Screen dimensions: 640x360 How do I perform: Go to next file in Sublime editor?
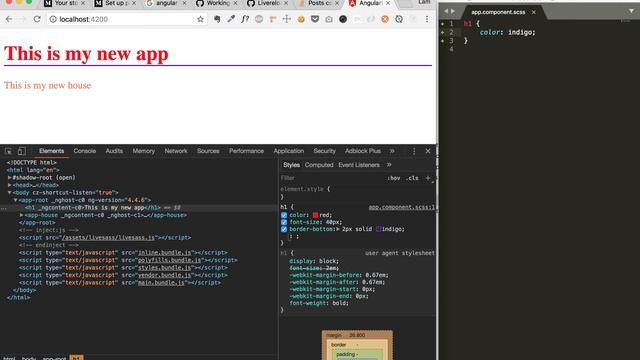(453, 11)
